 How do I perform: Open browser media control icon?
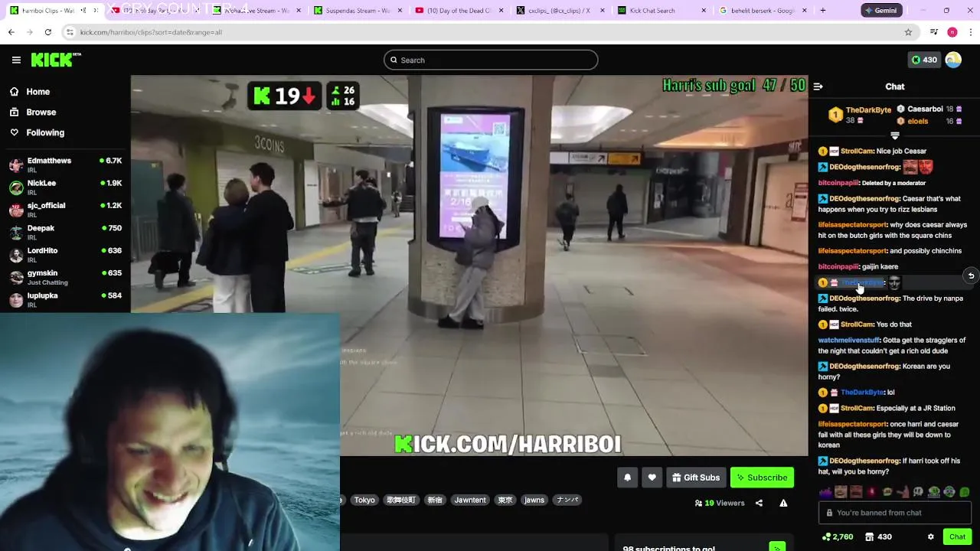[x=934, y=32]
